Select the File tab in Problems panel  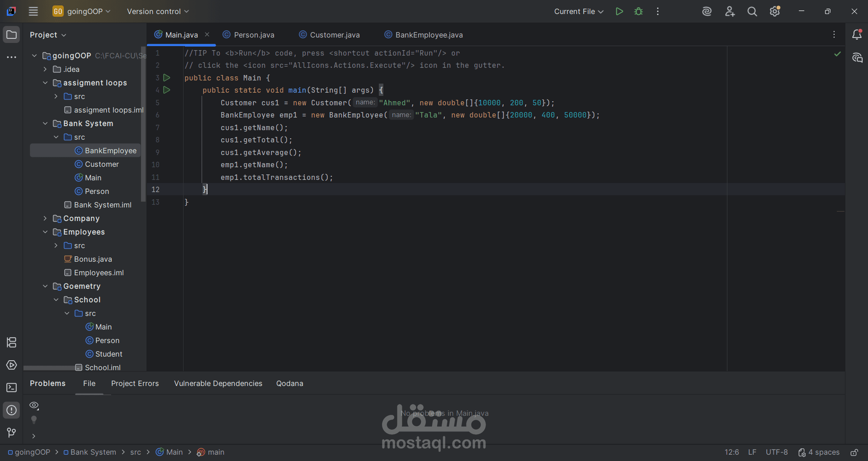click(90, 383)
